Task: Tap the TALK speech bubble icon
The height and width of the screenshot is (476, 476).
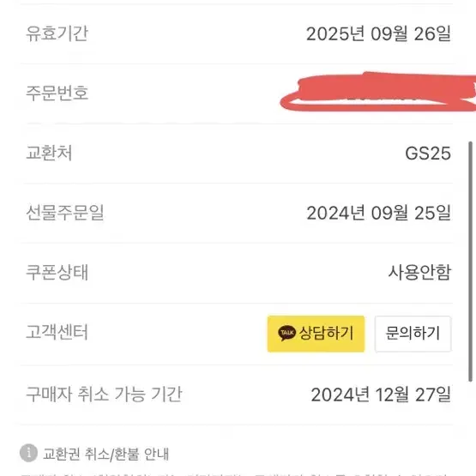Action: [286, 333]
